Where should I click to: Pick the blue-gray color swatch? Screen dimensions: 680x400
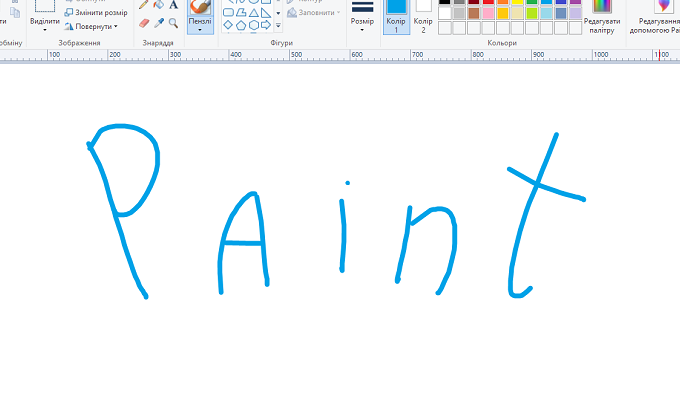coord(561,13)
